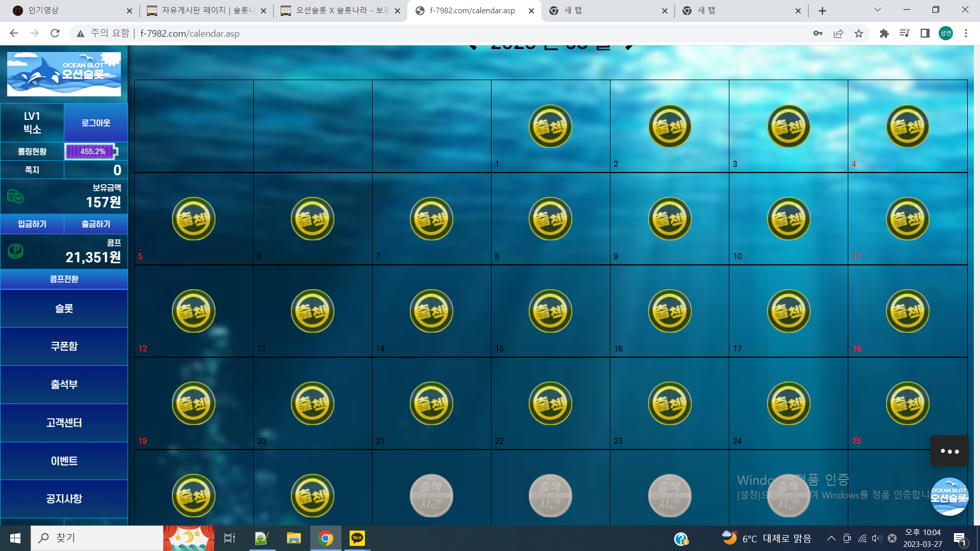The width and height of the screenshot is (980, 551).
Task: Open the 이벤트 sidebar menu
Action: [64, 461]
